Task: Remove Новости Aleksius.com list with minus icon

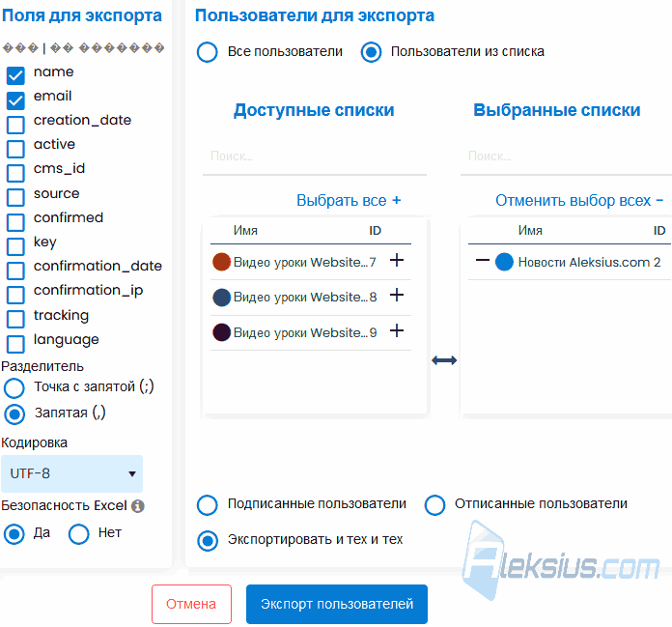Action: (483, 260)
